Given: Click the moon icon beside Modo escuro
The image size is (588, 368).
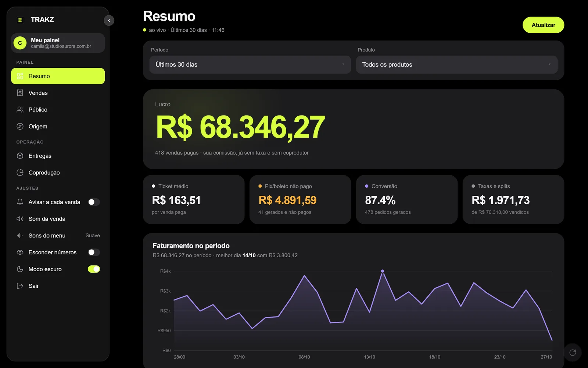Looking at the screenshot, I should pos(20,269).
